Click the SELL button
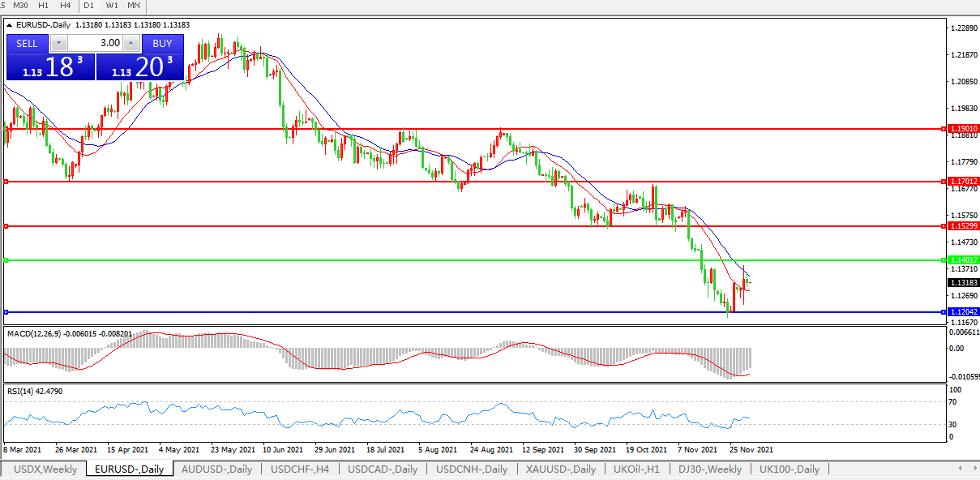980x480 pixels. click(27, 43)
